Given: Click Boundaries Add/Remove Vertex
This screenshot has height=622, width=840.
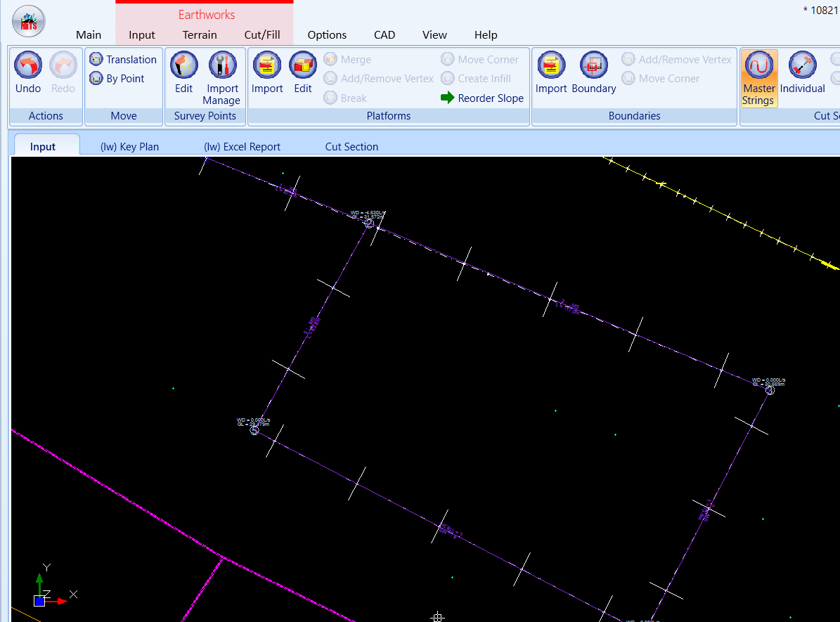Looking at the screenshot, I should pyautogui.click(x=677, y=60).
